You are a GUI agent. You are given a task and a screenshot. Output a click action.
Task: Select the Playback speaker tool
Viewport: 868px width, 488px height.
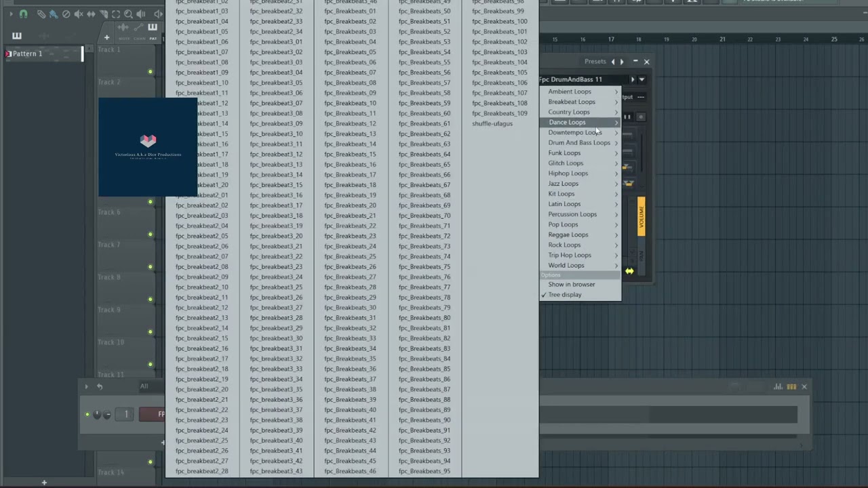click(141, 14)
